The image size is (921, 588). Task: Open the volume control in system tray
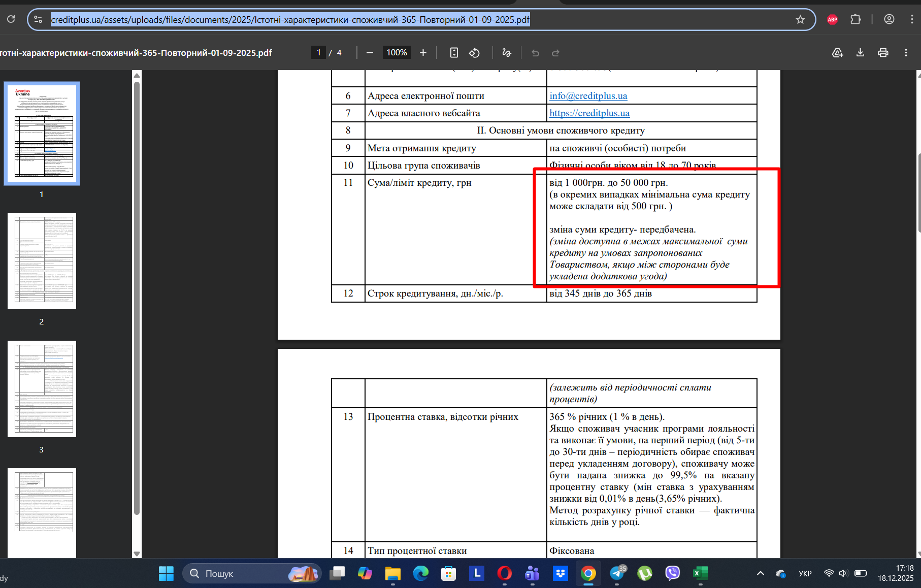point(843,573)
